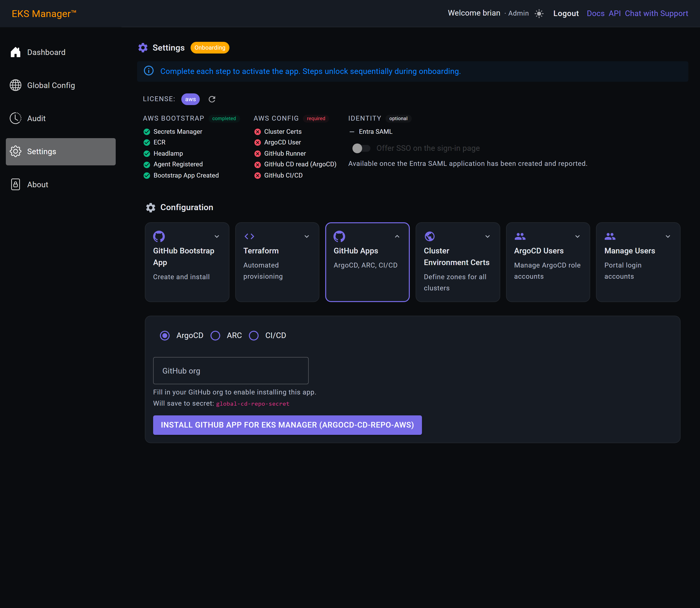Expand the Cluster Environment Certs card chevron
This screenshot has width=700, height=608.
pyautogui.click(x=487, y=236)
